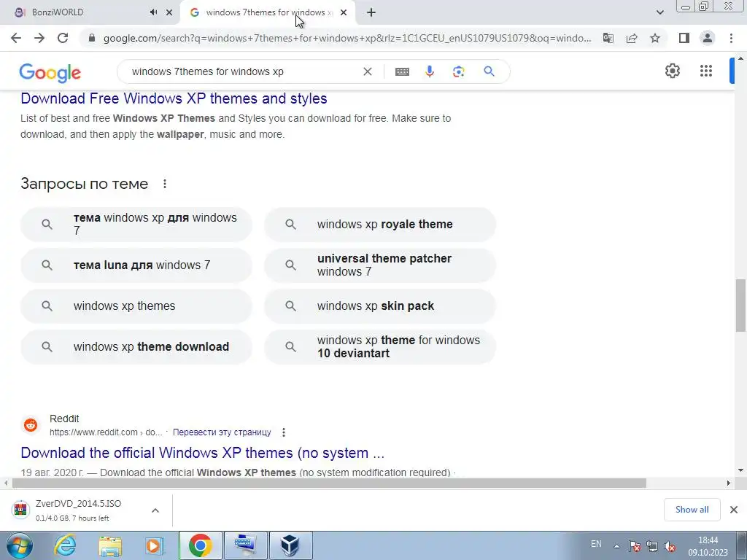Screen dimensions: 747x560
Task: Select the windows xp themes suggestion
Action: tap(136, 306)
